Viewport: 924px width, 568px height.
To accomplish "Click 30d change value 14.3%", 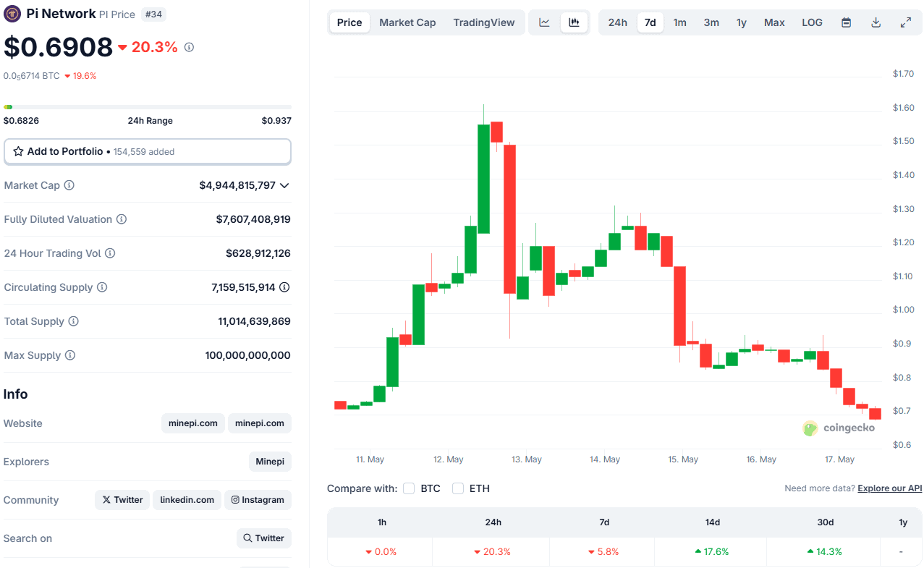I will (x=825, y=551).
